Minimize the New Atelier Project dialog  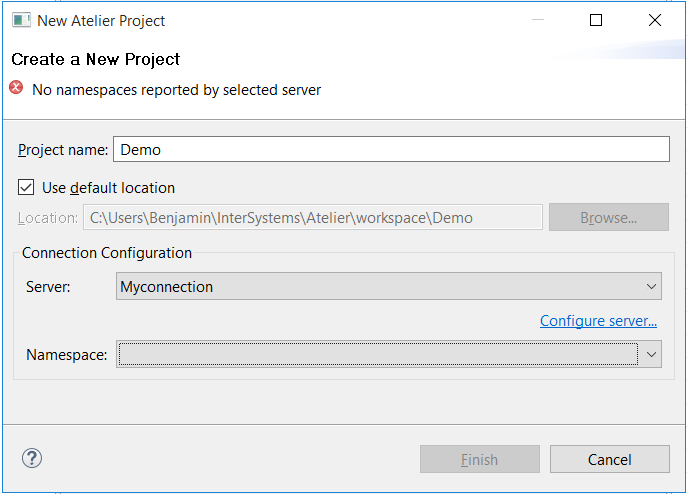538,20
